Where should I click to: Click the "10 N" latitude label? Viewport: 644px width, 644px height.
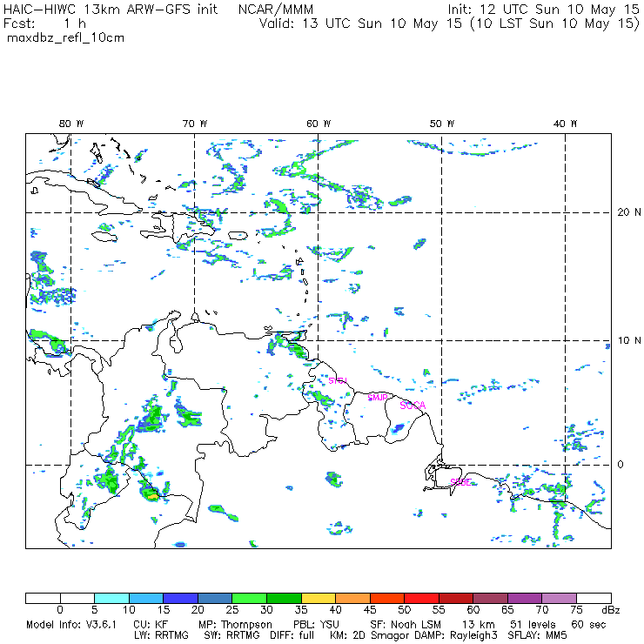point(629,340)
